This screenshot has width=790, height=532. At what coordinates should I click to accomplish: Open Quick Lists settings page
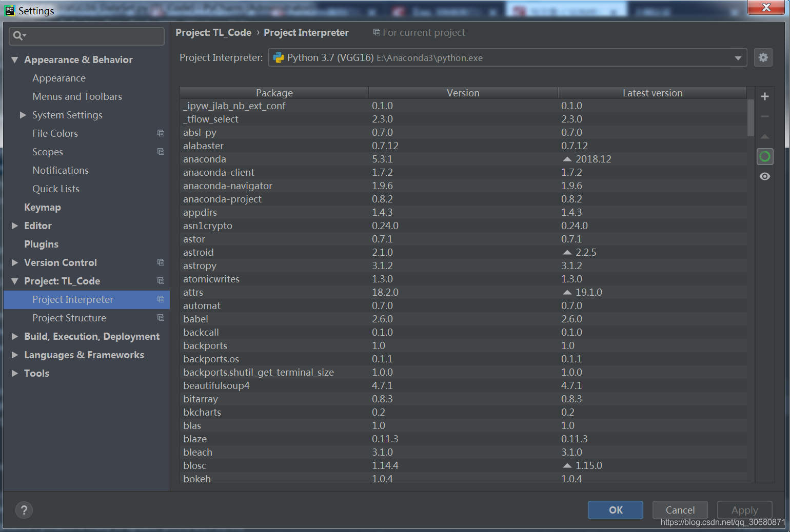click(56, 189)
